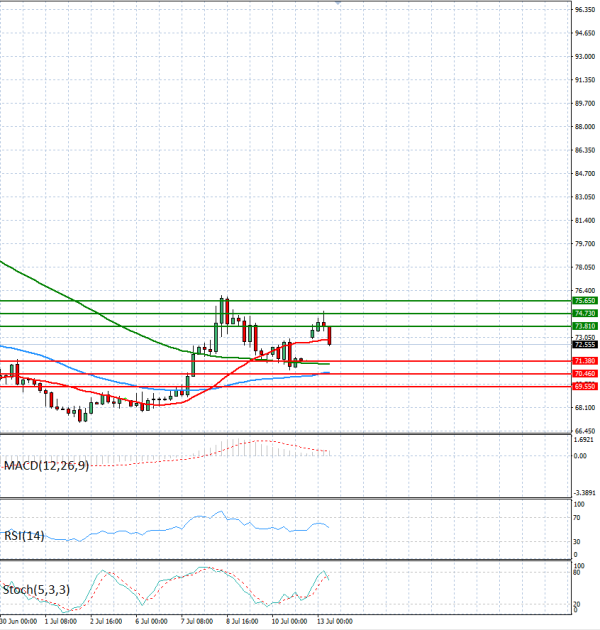Click the RSI(14) indicator label
Screen dimensions: 600x630
coord(24,536)
